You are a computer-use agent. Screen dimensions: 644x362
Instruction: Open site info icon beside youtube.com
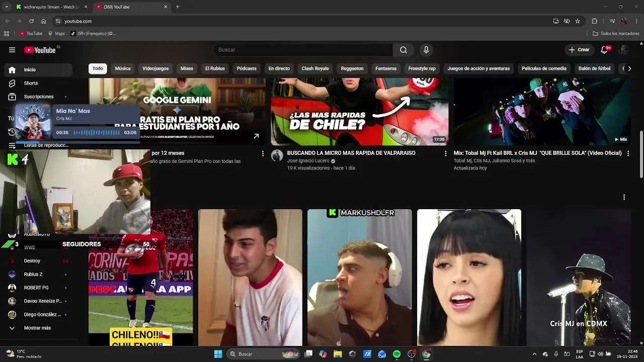pos(58,21)
